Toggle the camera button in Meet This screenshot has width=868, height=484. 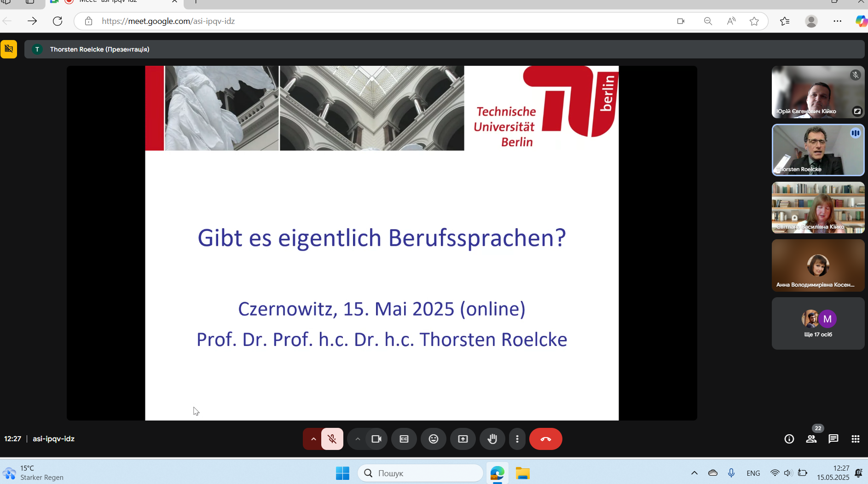click(376, 439)
